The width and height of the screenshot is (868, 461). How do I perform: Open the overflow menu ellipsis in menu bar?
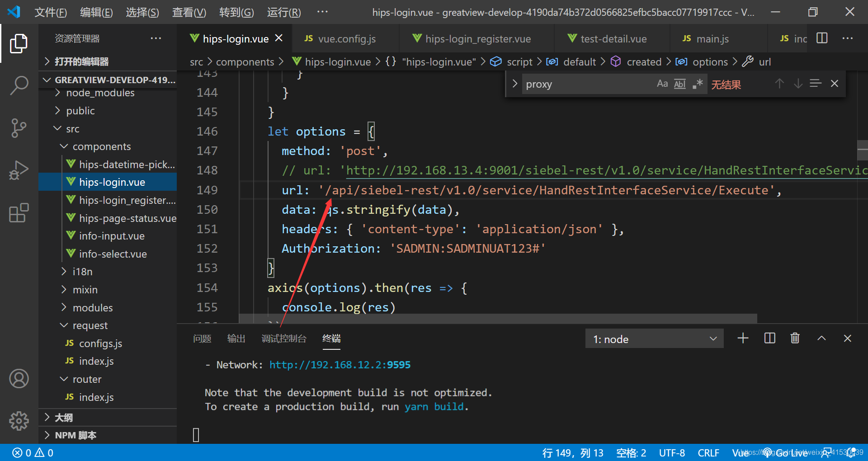click(x=322, y=12)
